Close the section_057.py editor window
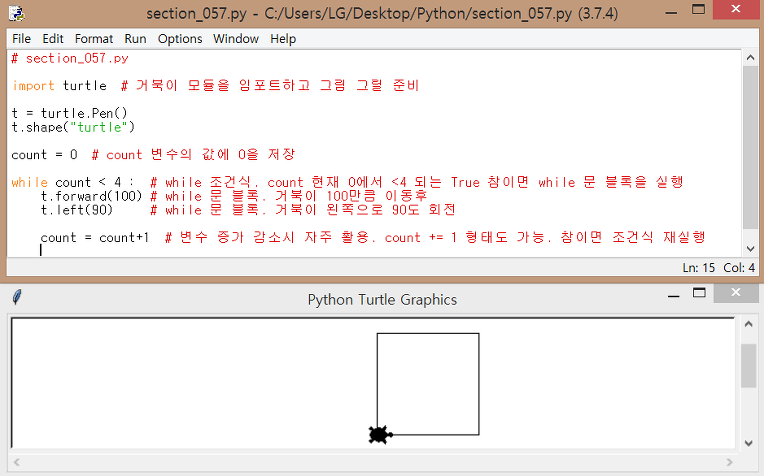This screenshot has width=764, height=476. 736,9
